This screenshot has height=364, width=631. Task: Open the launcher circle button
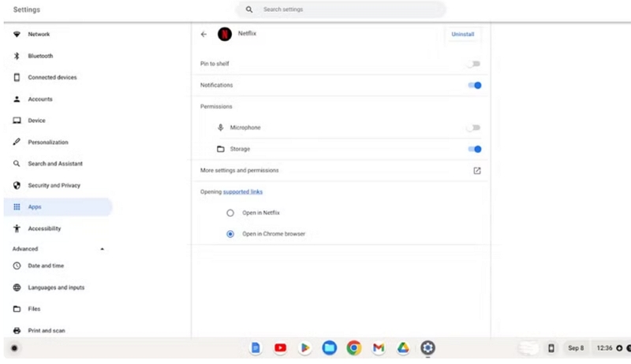[x=14, y=348]
